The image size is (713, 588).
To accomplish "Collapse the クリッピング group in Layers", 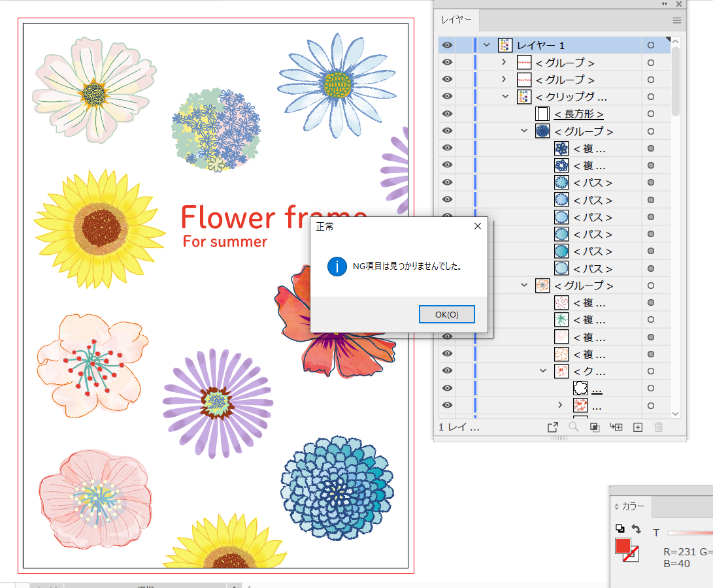I will [x=505, y=97].
